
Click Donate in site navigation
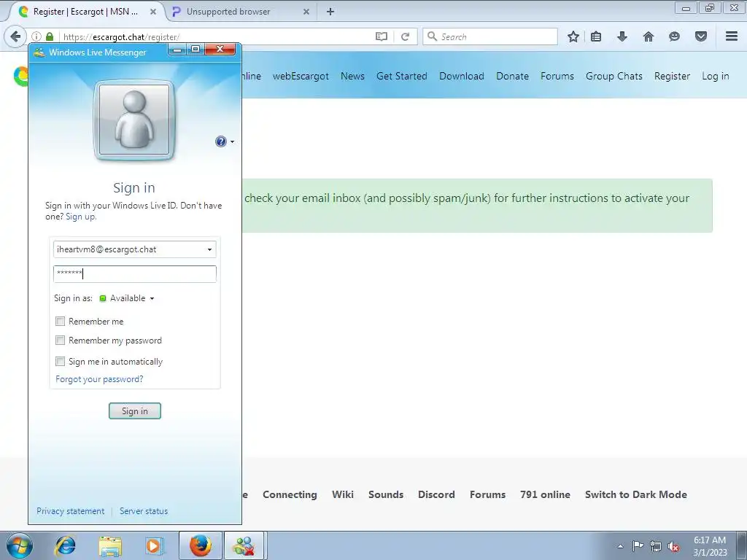(x=512, y=76)
